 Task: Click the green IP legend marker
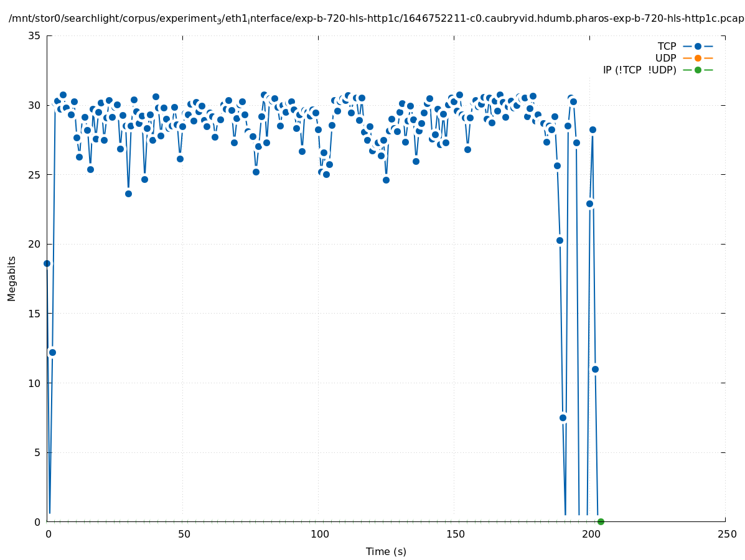698,70
